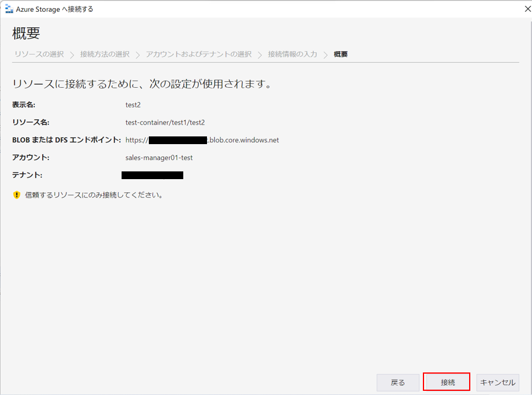Click the display name value test2
Viewport: 532px width, 395px height.
pyautogui.click(x=133, y=105)
